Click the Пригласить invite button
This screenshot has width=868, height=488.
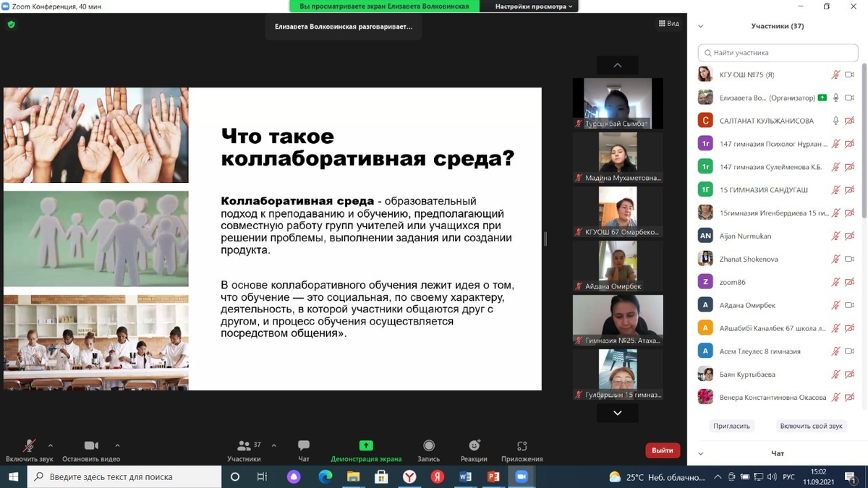tap(731, 426)
